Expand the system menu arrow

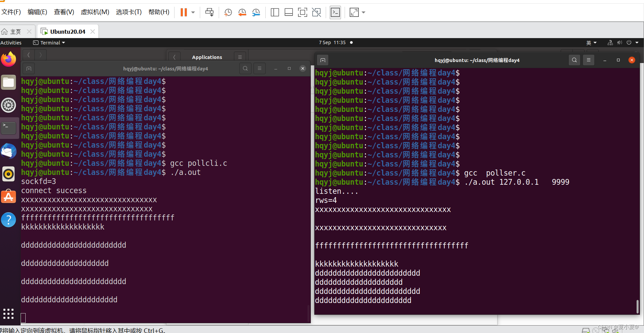(637, 43)
